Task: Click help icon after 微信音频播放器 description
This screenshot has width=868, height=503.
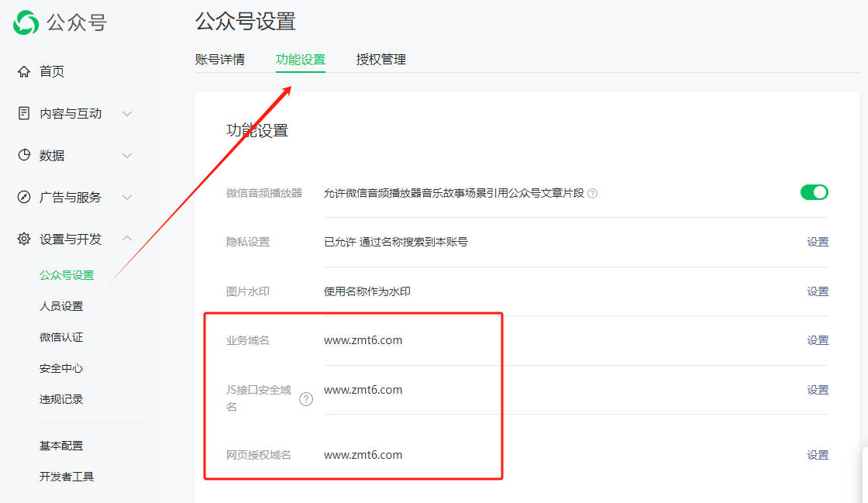Action: click(592, 193)
